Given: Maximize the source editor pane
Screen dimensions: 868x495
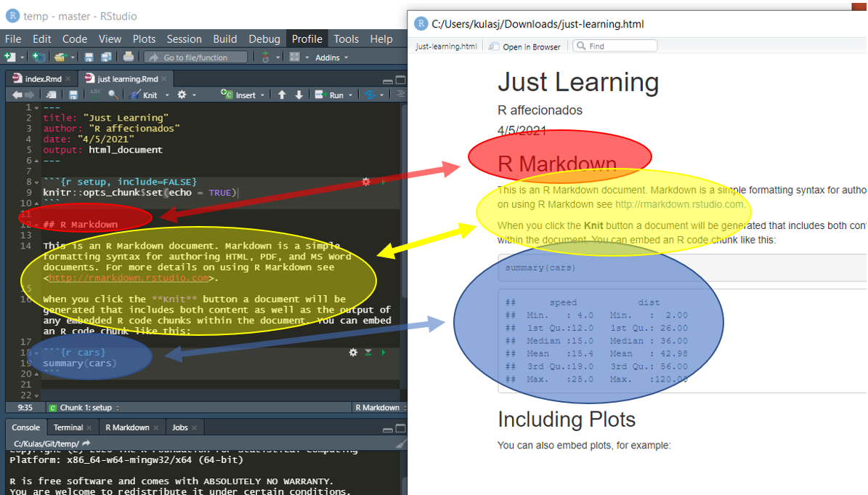Looking at the screenshot, I should pyautogui.click(x=401, y=80).
